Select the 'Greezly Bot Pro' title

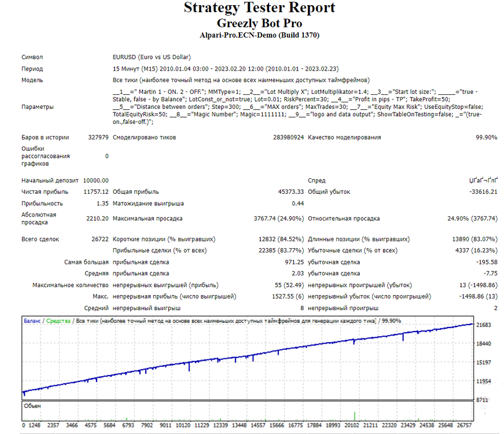click(x=259, y=23)
